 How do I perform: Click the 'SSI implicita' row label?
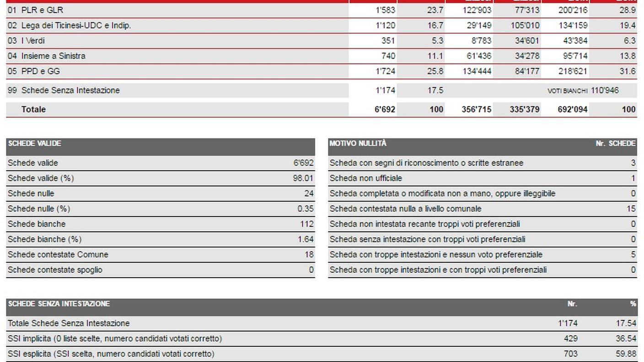click(115, 339)
